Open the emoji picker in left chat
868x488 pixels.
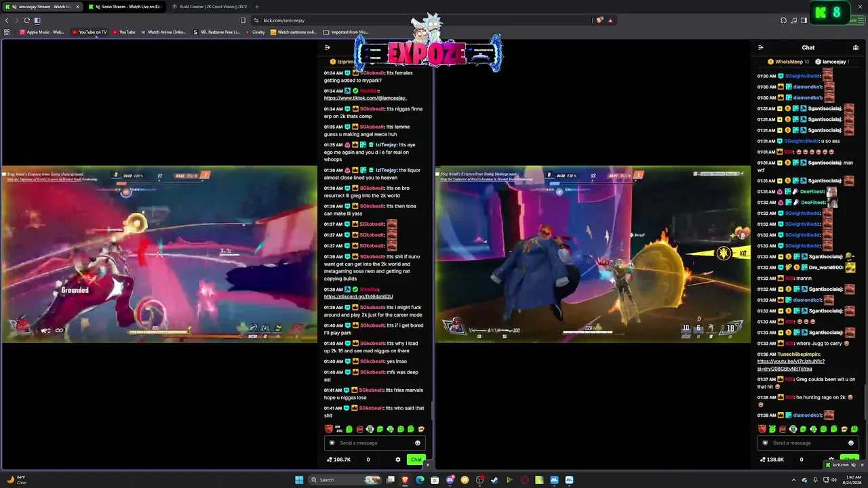[x=418, y=443]
